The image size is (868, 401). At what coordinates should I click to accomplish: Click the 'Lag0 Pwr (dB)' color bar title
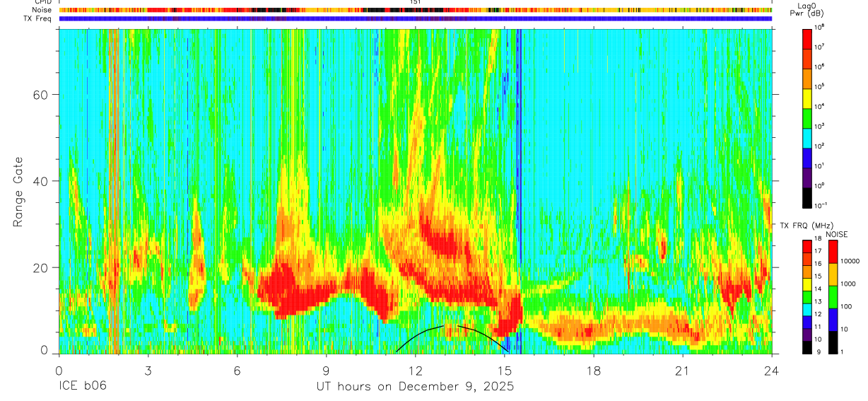click(807, 9)
